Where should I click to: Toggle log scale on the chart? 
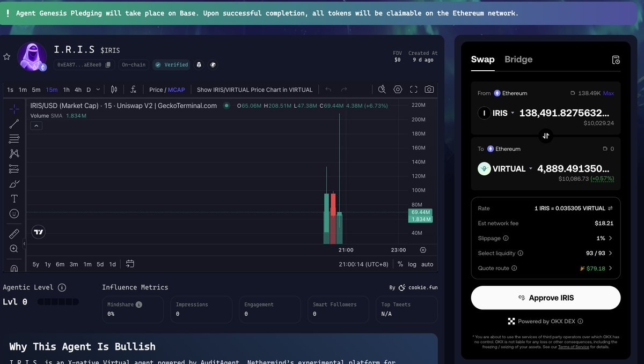coord(412,264)
